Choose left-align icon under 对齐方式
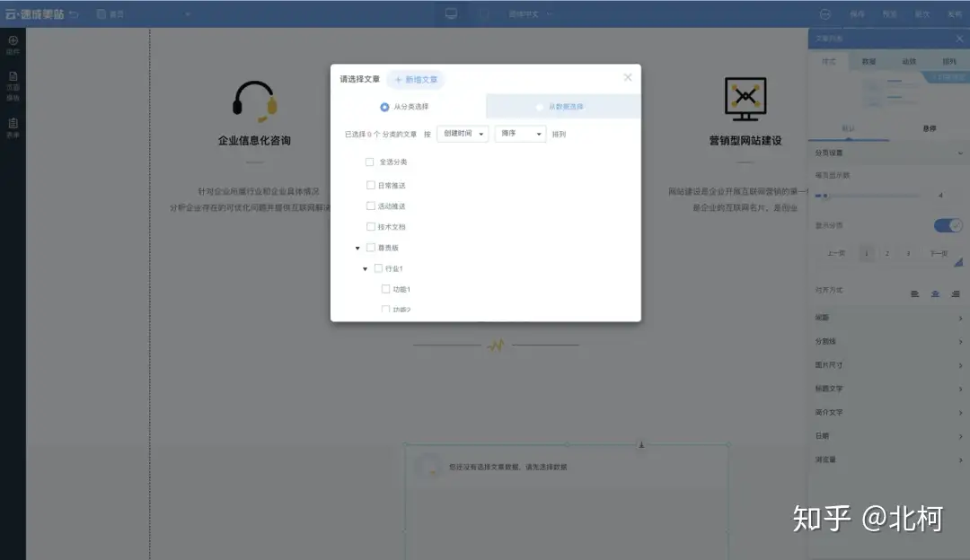Screen dimensions: 970x560 [914, 293]
